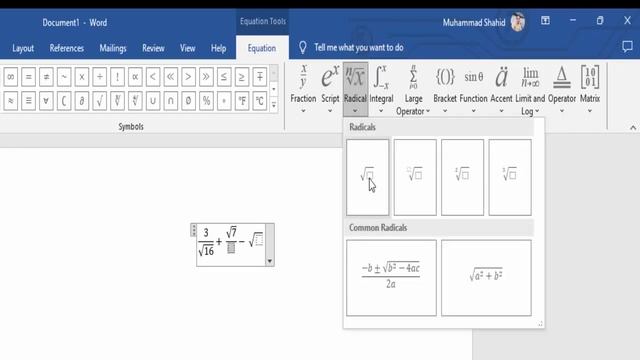
Task: Expand the full Symbols gallery
Action: [x=274, y=104]
